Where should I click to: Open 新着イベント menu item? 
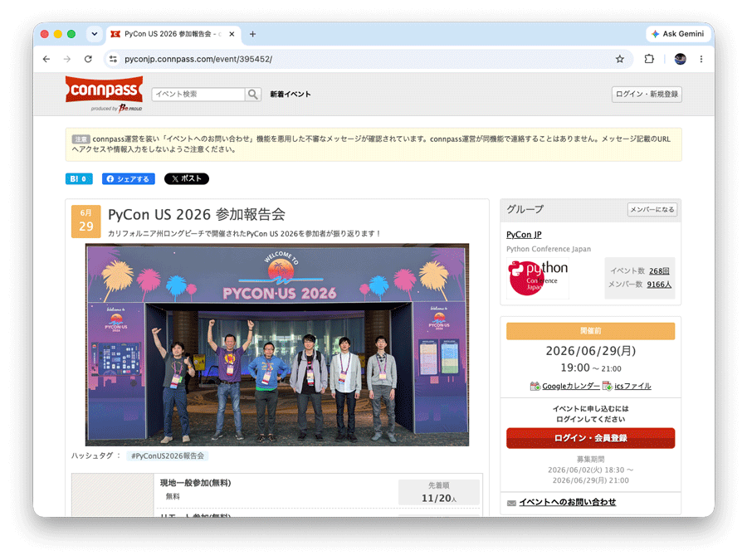point(290,95)
